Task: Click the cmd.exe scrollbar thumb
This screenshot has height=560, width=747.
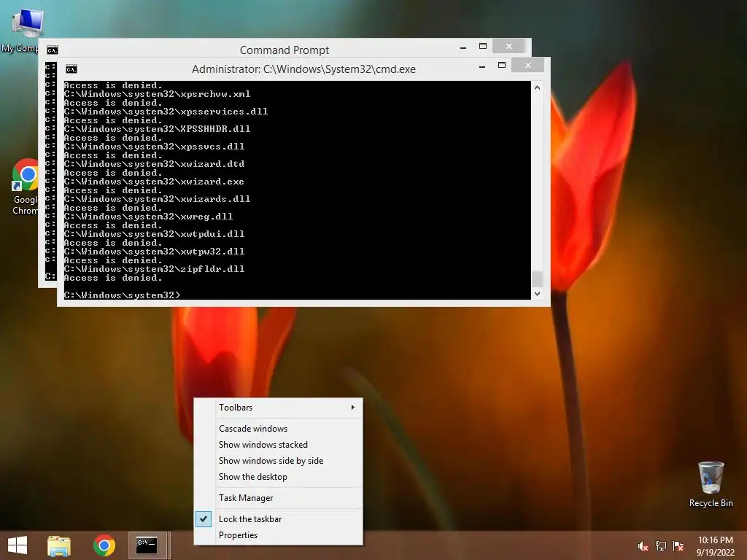Action: (538, 279)
